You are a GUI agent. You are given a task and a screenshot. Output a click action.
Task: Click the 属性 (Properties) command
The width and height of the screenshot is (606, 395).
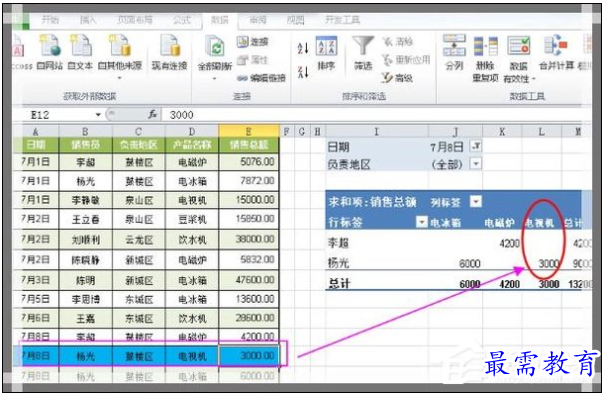tap(253, 60)
